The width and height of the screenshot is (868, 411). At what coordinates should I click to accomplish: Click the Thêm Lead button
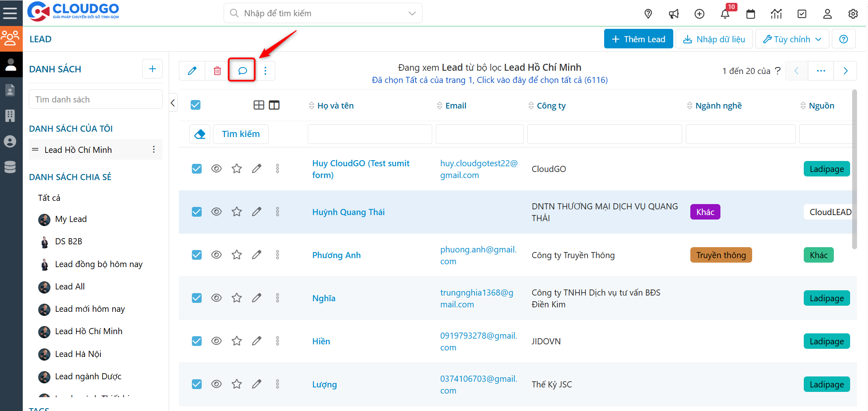[x=638, y=39]
